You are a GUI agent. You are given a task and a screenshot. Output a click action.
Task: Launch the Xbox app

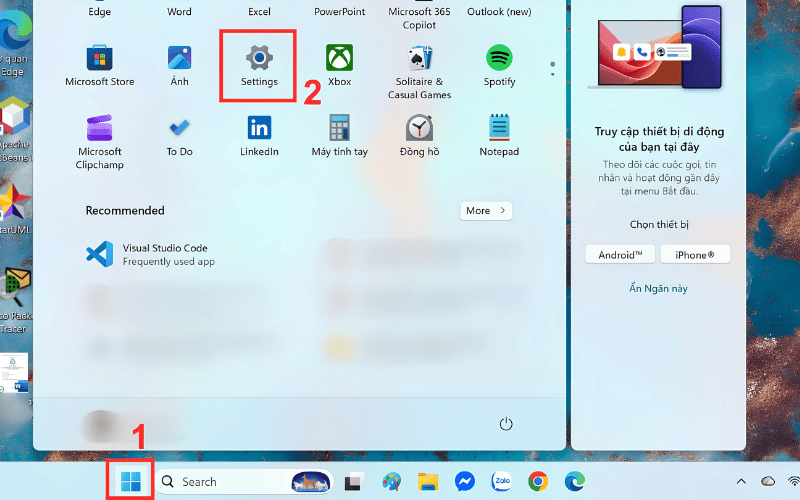point(339,65)
